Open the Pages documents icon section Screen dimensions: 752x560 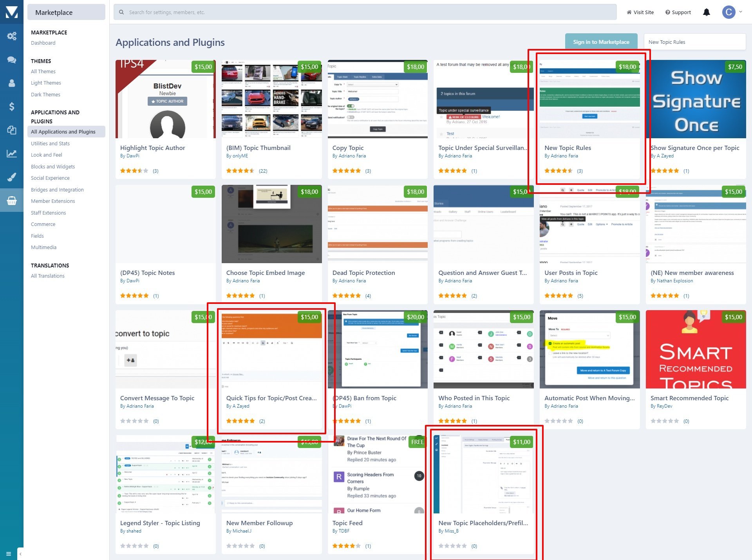coord(12,130)
